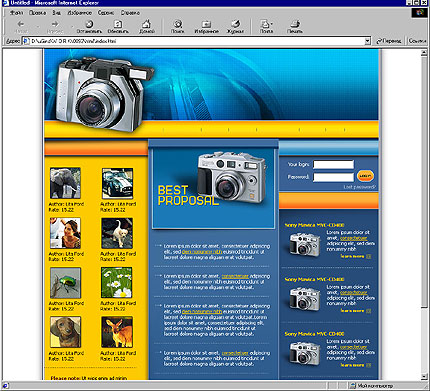This screenshot has height=391, width=430.
Task: Click the Your login input field
Action: (x=333, y=164)
